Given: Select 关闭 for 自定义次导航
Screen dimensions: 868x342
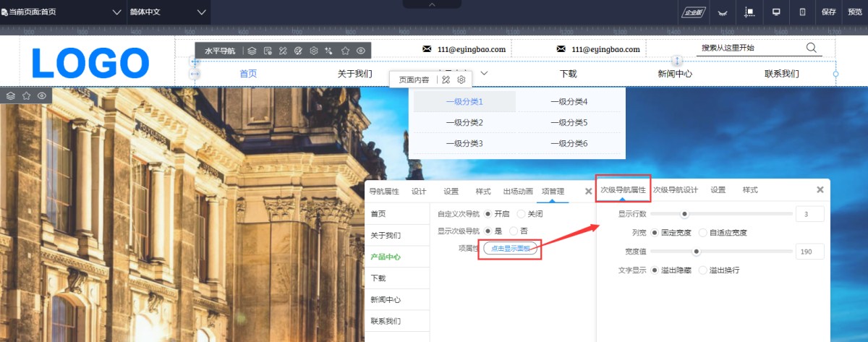Looking at the screenshot, I should [522, 214].
